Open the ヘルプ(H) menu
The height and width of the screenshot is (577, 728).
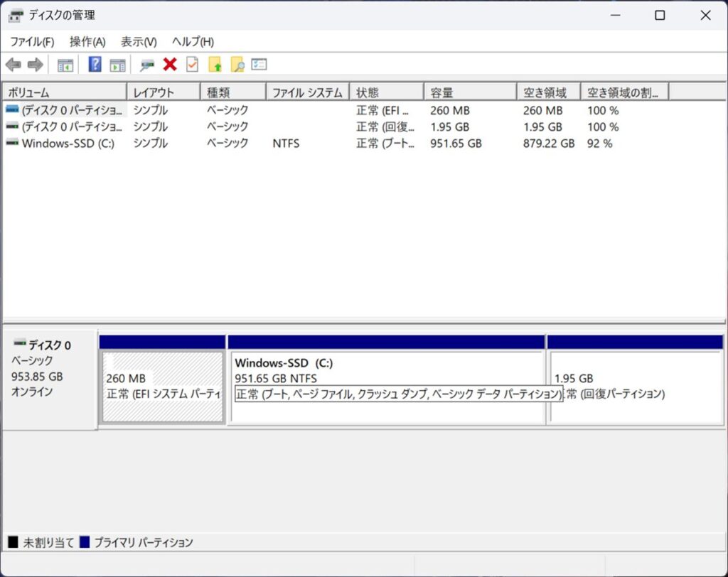(193, 42)
